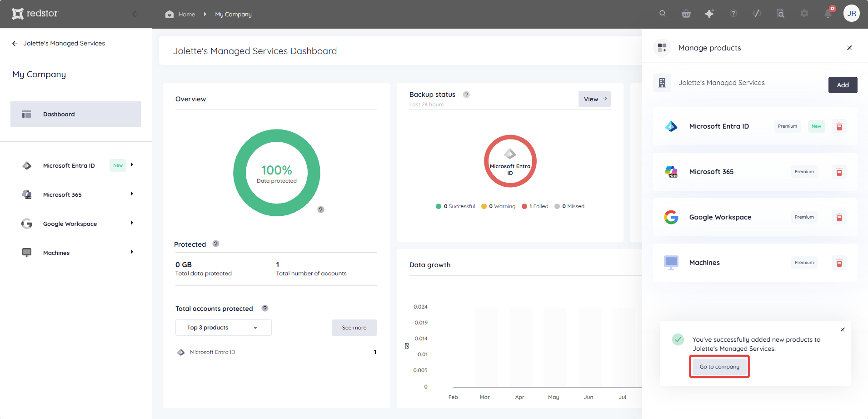Image resolution: width=868 pixels, height=419 pixels.
Task: Click the Add button in Manage products
Action: 843,85
